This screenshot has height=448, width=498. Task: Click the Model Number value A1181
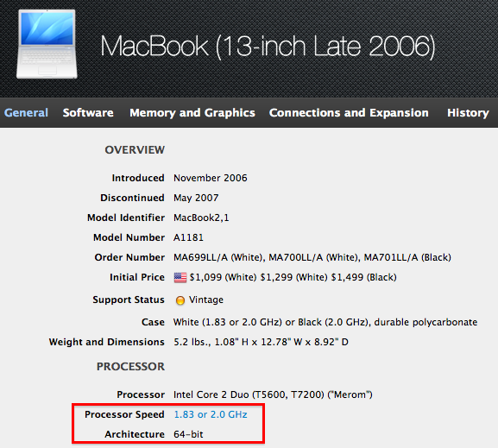pos(188,237)
